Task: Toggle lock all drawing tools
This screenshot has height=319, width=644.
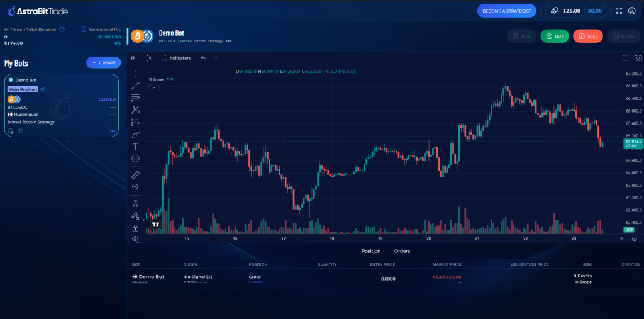Action: (136, 228)
